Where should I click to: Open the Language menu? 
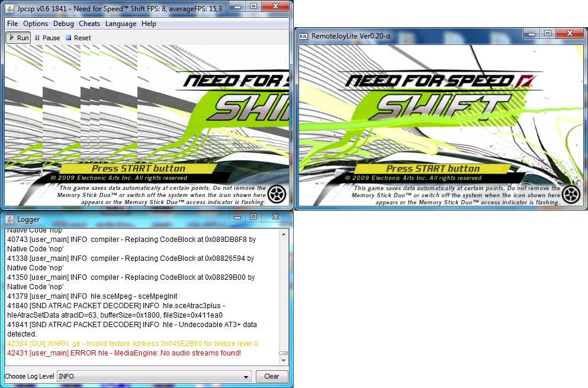121,24
